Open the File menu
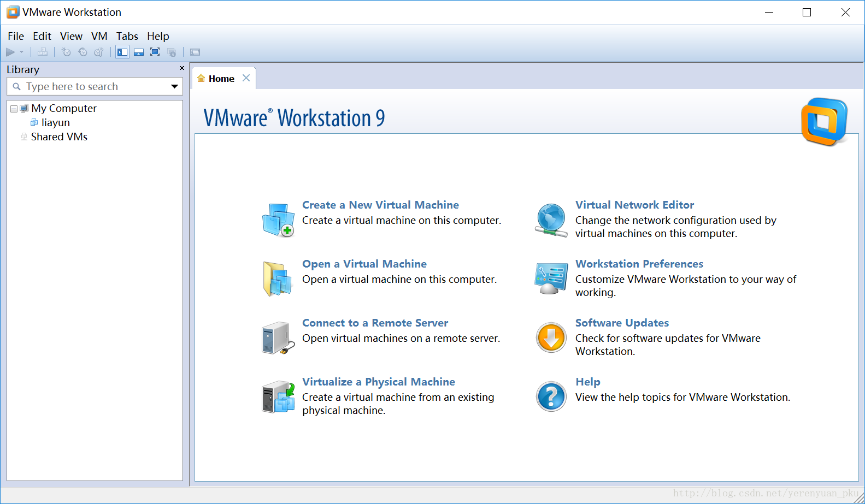865x504 pixels. (x=16, y=36)
